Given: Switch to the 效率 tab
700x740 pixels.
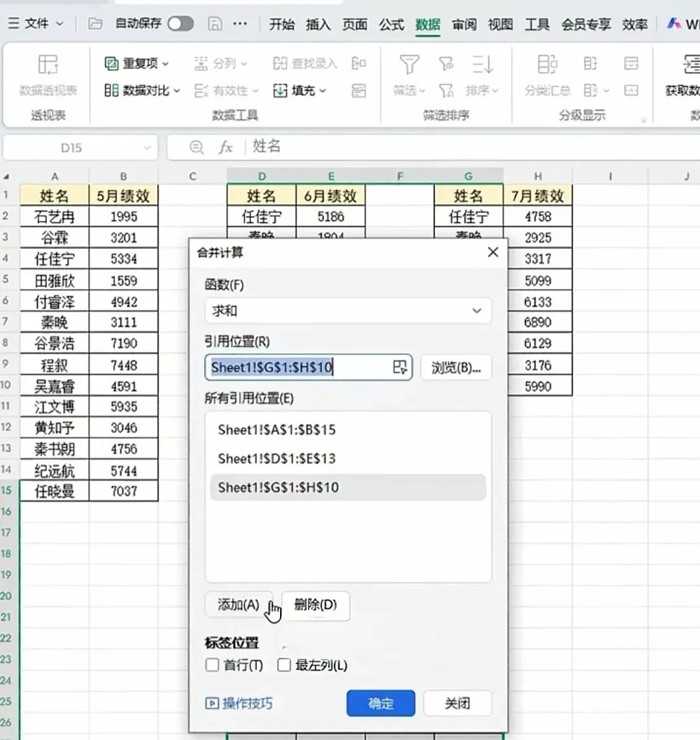Looking at the screenshot, I should tap(635, 24).
